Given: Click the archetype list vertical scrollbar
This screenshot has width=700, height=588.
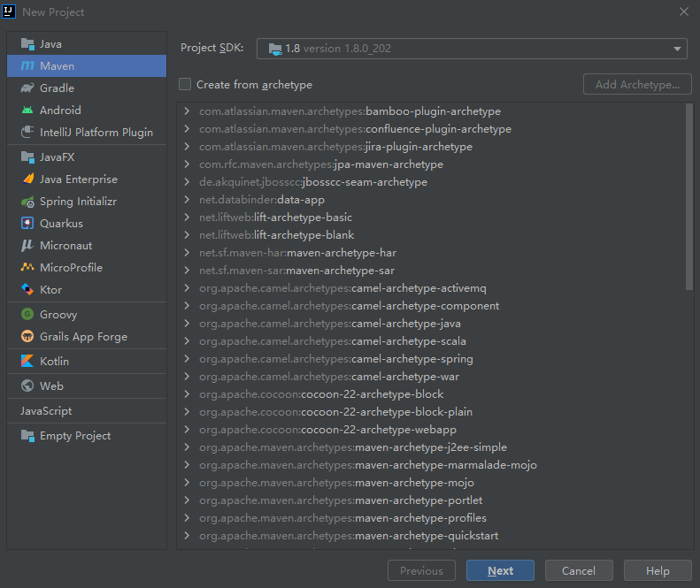Looking at the screenshot, I should (x=689, y=197).
